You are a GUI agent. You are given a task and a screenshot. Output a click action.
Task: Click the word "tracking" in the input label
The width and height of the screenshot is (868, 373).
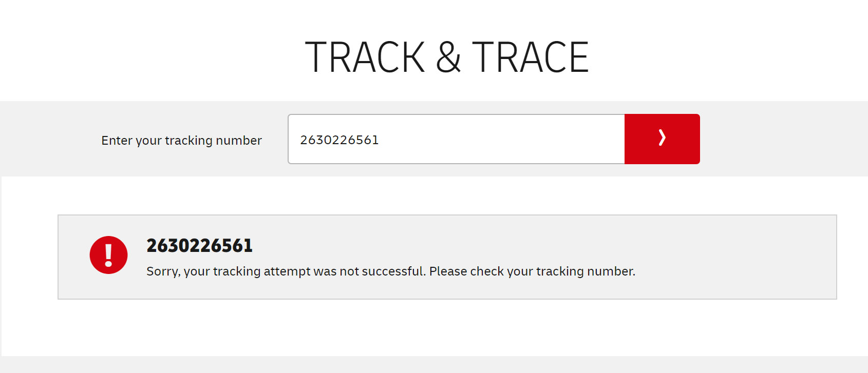(188, 141)
